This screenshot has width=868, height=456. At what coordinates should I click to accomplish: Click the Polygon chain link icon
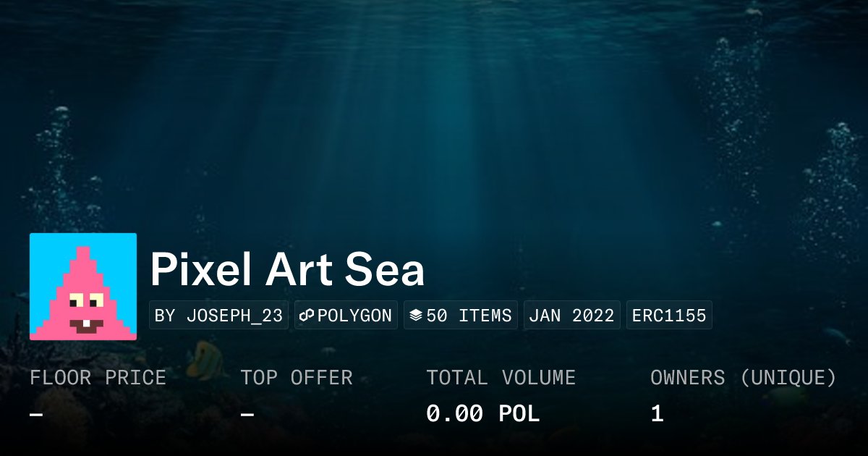[307, 316]
